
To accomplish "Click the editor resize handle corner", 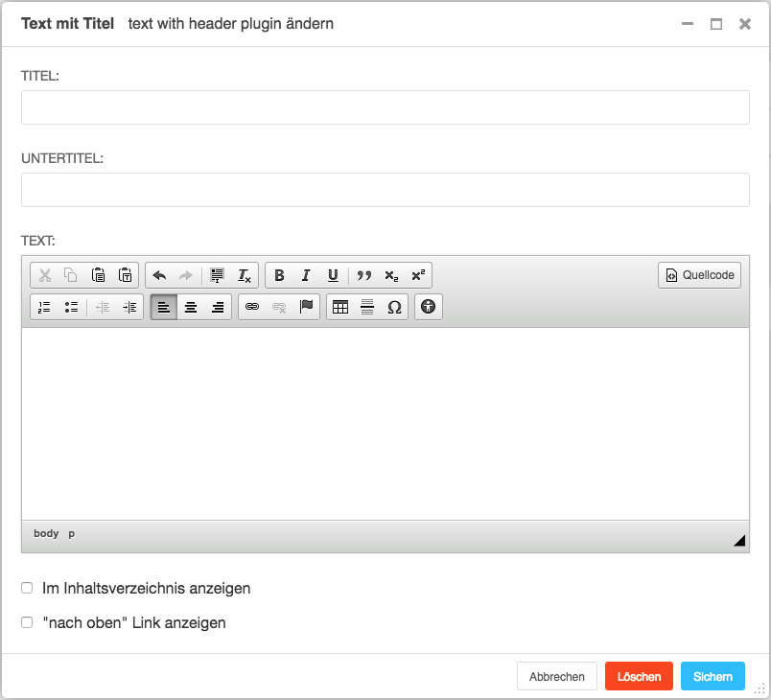I will tap(739, 542).
